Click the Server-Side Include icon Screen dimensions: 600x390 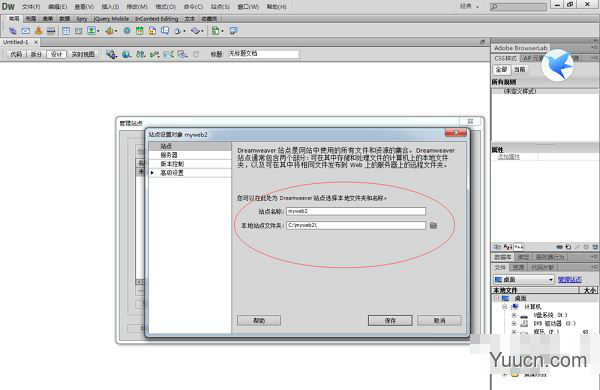(x=152, y=31)
